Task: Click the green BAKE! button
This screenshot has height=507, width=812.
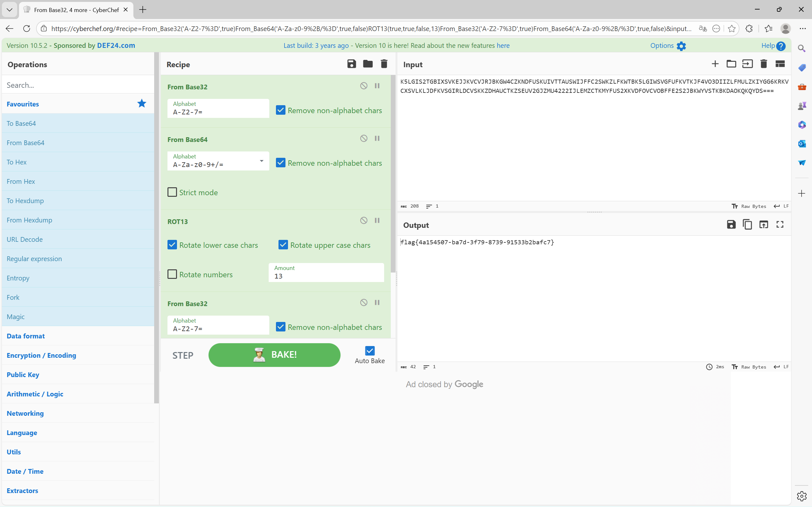Action: 274,355
